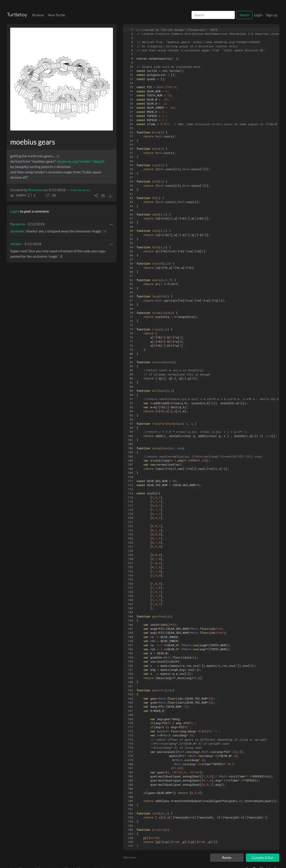Collapse the cross function at line 74

[135, 329]
